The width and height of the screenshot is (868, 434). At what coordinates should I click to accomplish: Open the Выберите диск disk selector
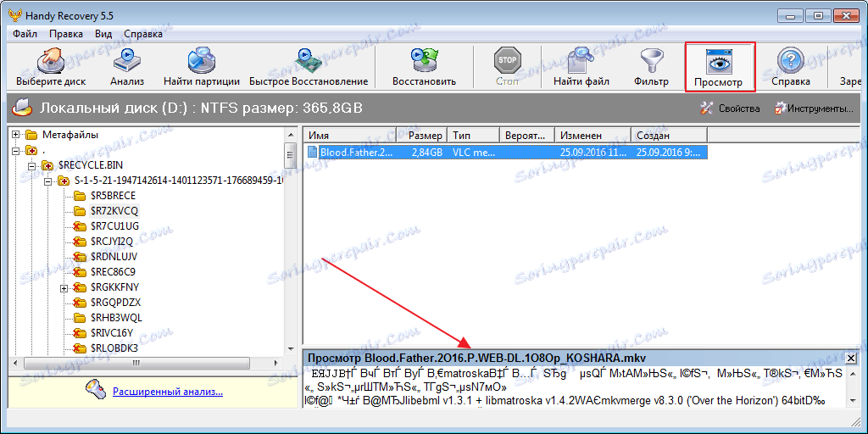(x=51, y=68)
